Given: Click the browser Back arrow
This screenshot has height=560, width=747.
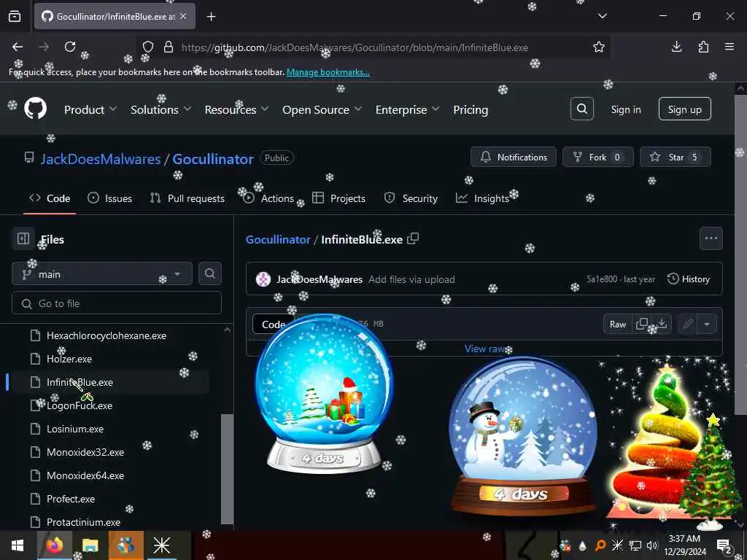Looking at the screenshot, I should pyautogui.click(x=18, y=47).
